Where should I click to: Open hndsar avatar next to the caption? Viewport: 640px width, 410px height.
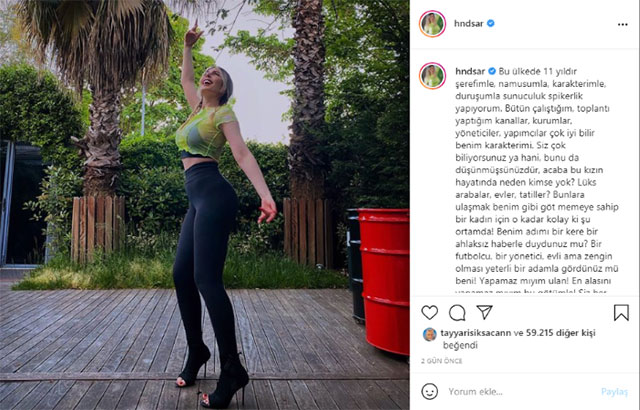pyautogui.click(x=432, y=75)
